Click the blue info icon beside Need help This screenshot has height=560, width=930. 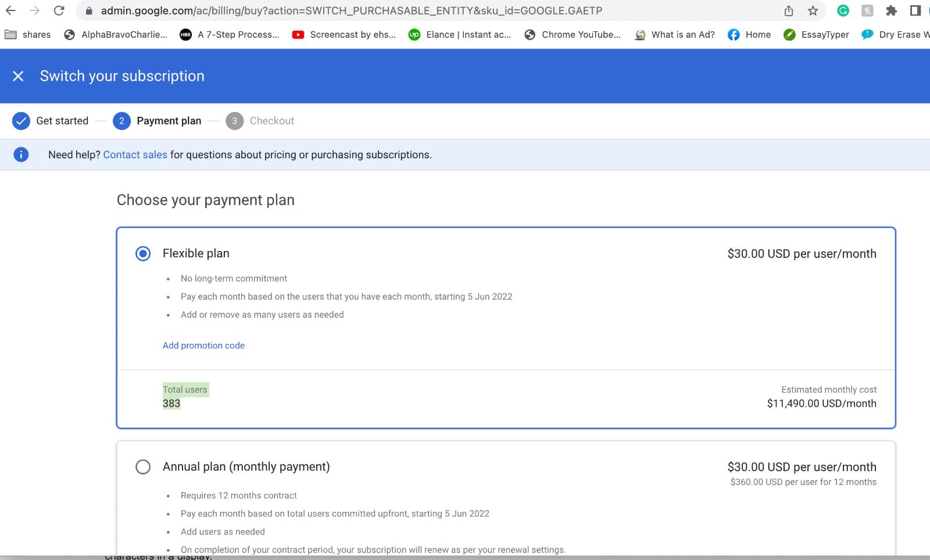point(21,155)
